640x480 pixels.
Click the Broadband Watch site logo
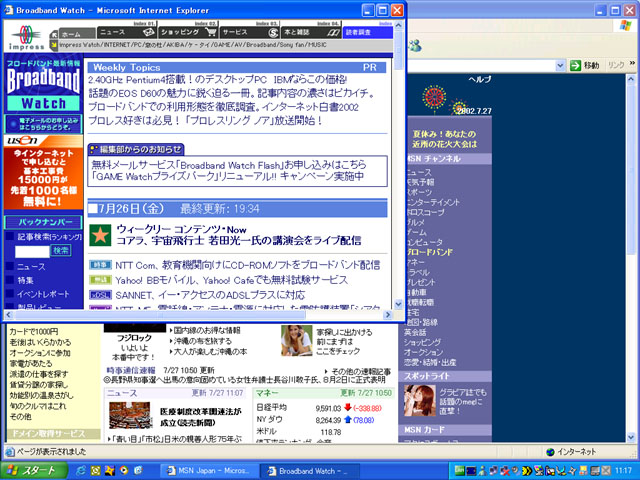point(43,85)
